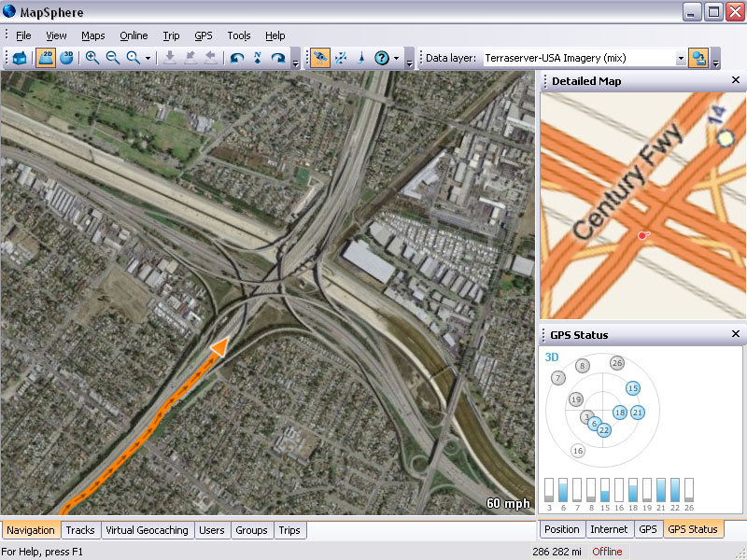Click satellite 15 in sky plot
This screenshot has height=560, width=747.
click(x=633, y=388)
